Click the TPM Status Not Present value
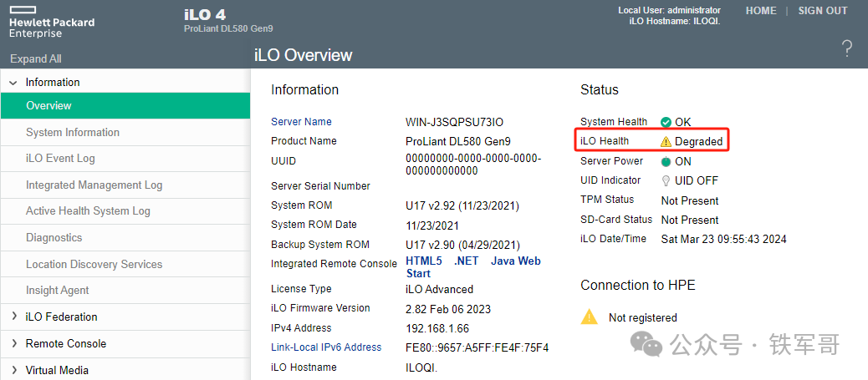 (x=690, y=200)
